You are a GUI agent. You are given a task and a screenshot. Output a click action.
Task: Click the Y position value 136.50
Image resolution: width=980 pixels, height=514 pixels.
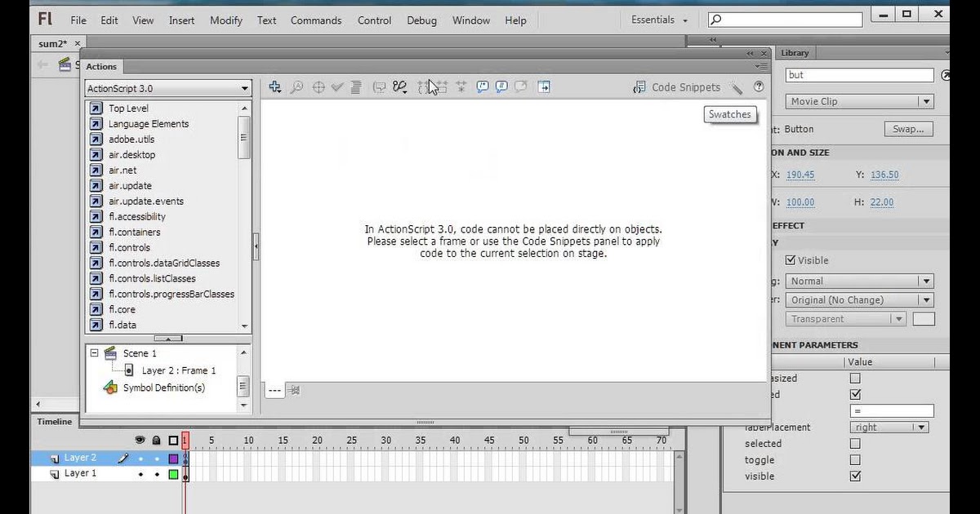[x=884, y=175]
